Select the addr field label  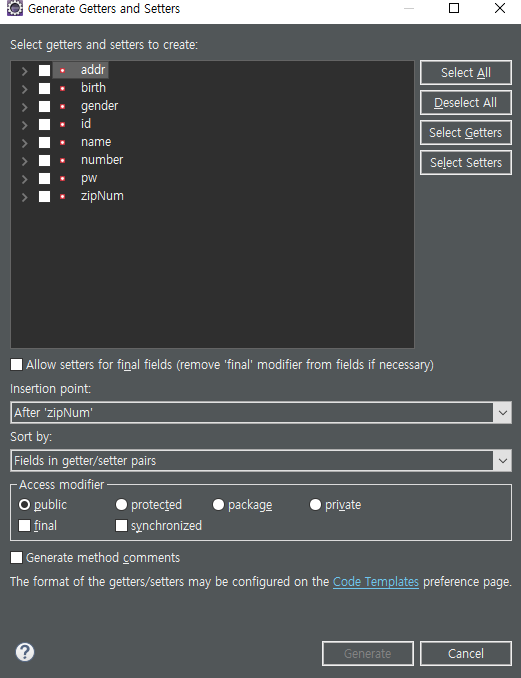[93, 70]
